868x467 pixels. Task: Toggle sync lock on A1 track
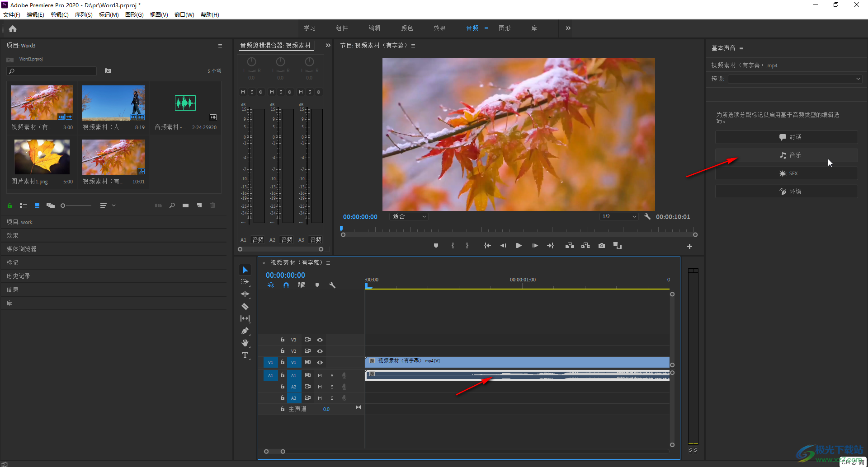pos(307,375)
